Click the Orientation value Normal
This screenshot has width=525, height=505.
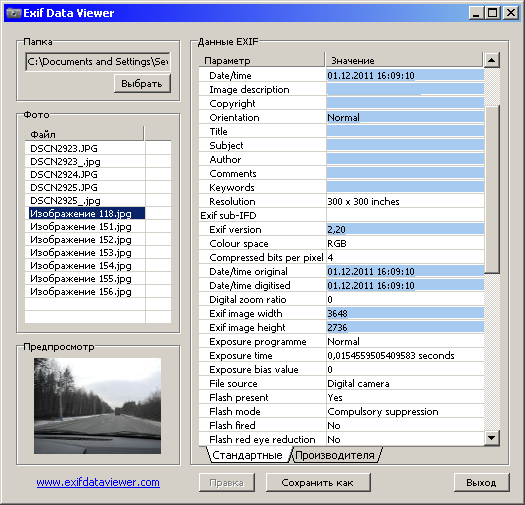point(405,118)
